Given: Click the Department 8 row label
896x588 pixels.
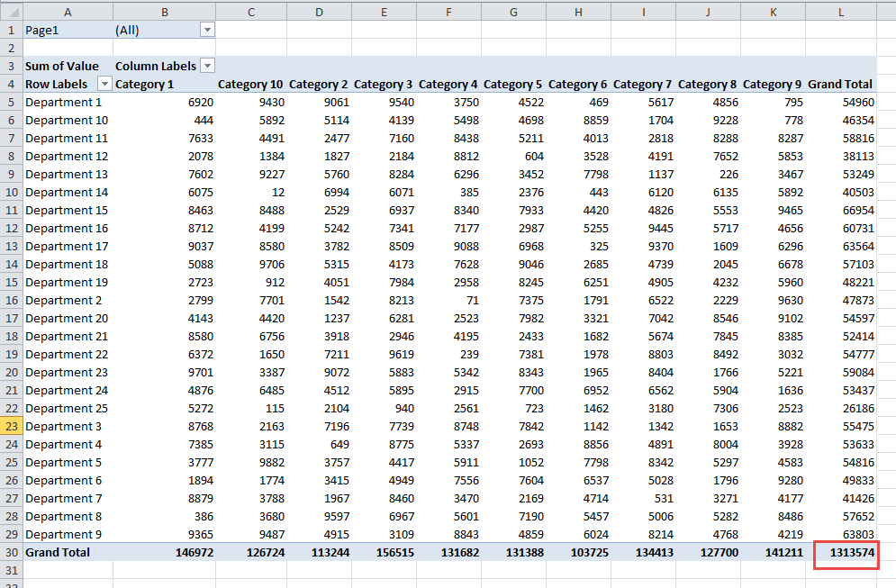Looking at the screenshot, I should (x=68, y=516).
